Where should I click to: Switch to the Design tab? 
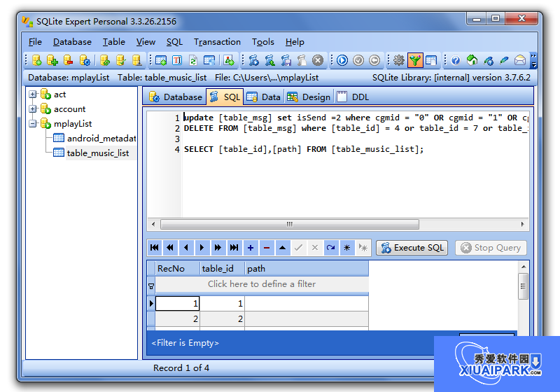tap(309, 97)
